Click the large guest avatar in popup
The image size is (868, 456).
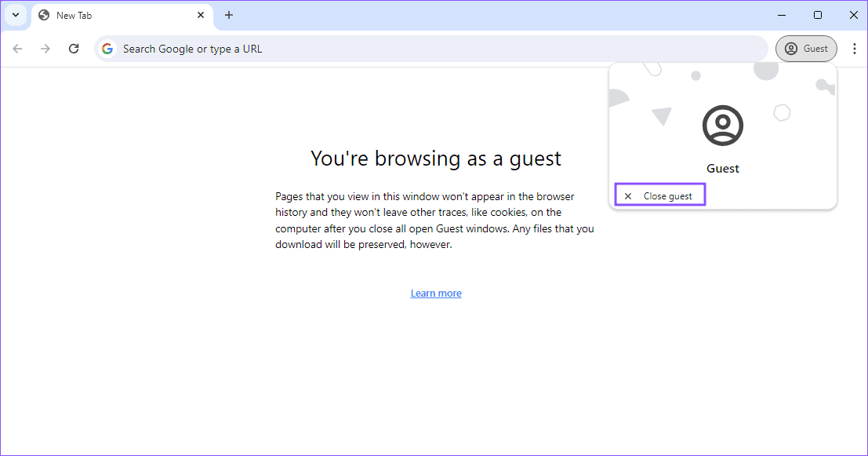[722, 125]
